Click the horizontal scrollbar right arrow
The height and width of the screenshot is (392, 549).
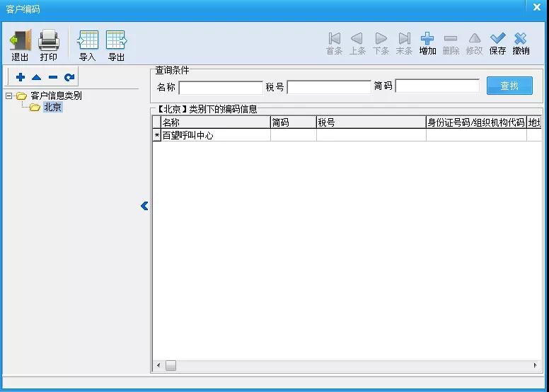(x=535, y=365)
